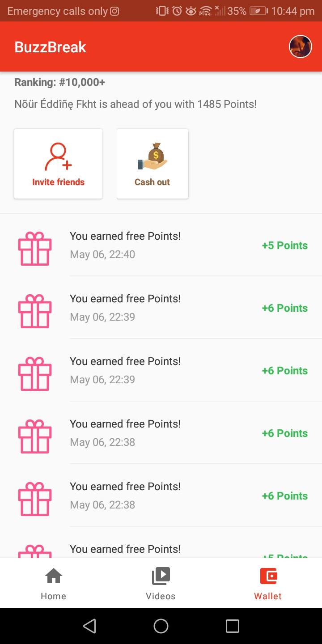Screen dimensions: 322x644
Task: Tap the Instagram notification status icon
Action: [114, 11]
